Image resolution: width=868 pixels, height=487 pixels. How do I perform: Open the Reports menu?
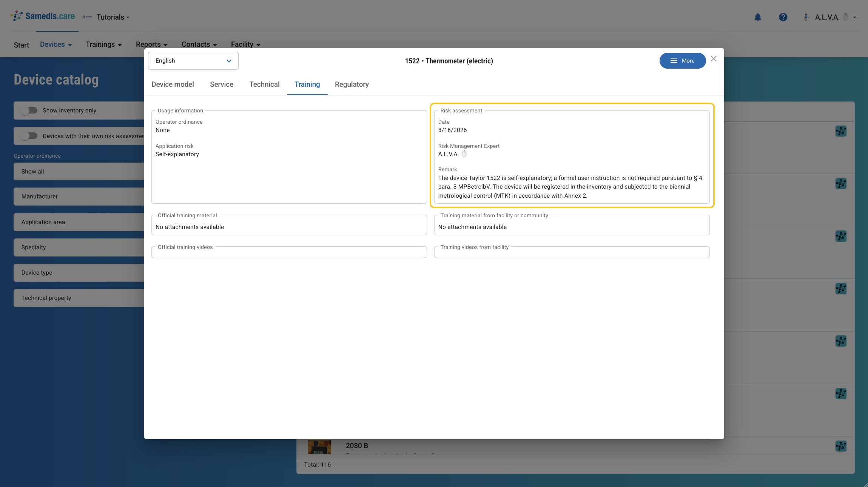point(151,45)
